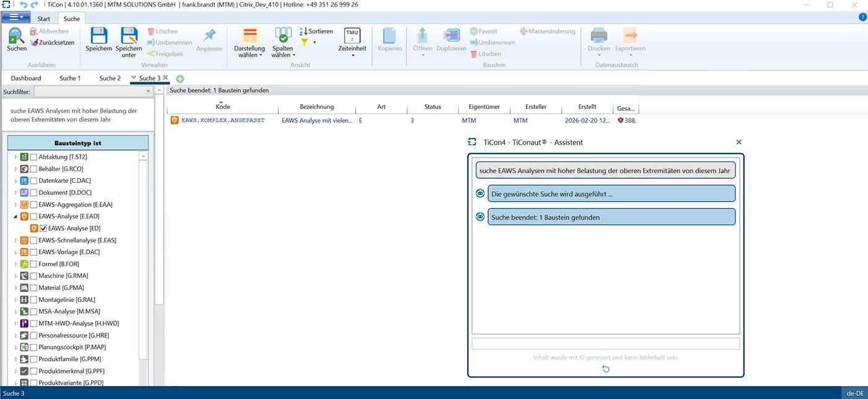The width and height of the screenshot is (868, 399).
Task: Open the Start ribbon tab
Action: 44,19
